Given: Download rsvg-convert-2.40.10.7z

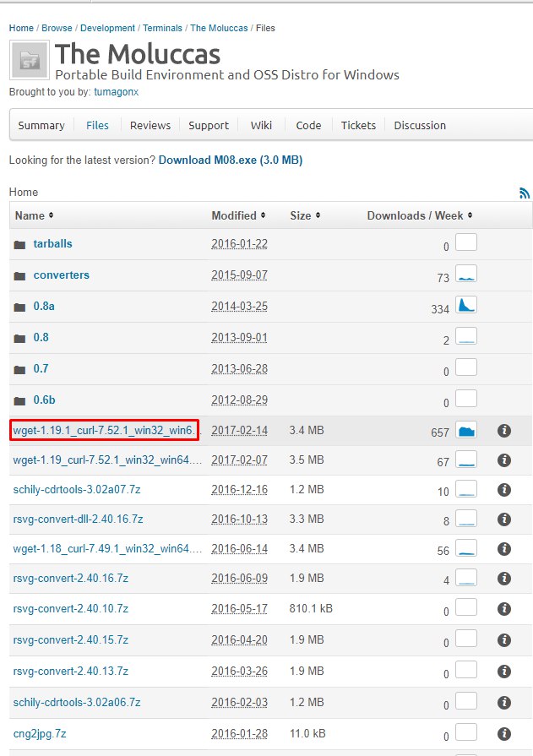Looking at the screenshot, I should point(71,609).
